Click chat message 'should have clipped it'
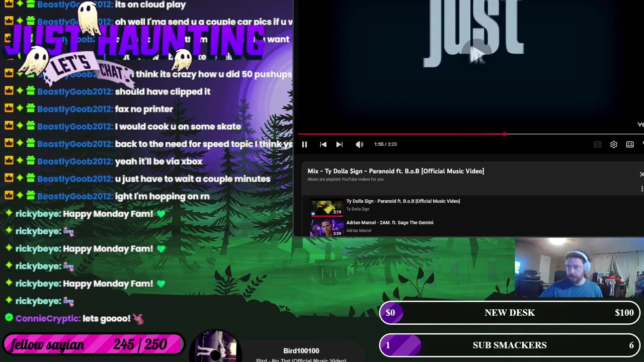The height and width of the screenshot is (362, 644). click(x=163, y=92)
